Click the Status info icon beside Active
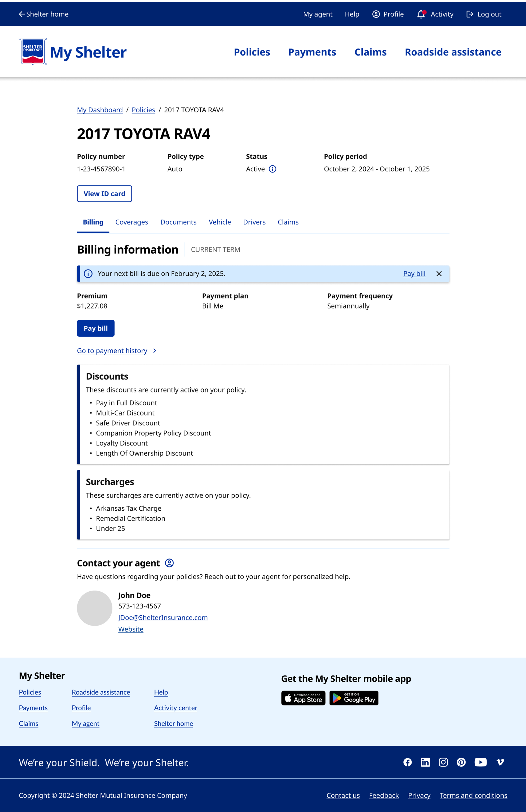Screen dimensions: 526x812 272,169
